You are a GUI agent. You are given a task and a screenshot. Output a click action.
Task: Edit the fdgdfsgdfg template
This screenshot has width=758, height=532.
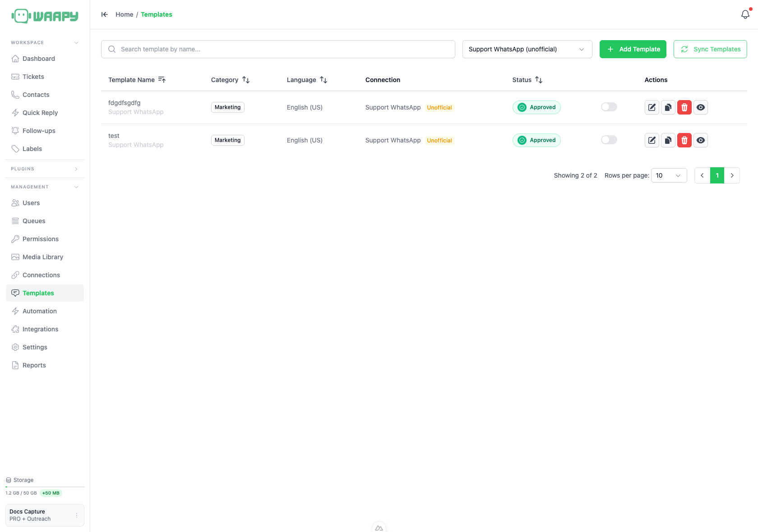(652, 107)
